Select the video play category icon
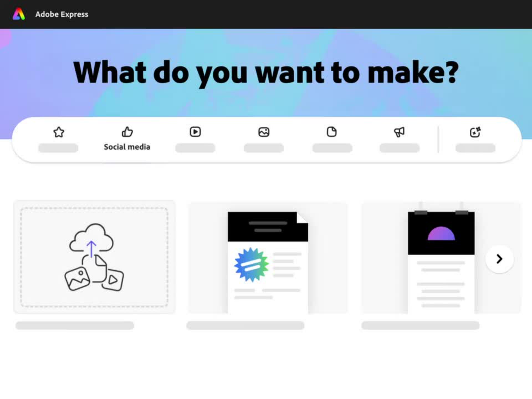The height and width of the screenshot is (399, 532). pos(195,132)
